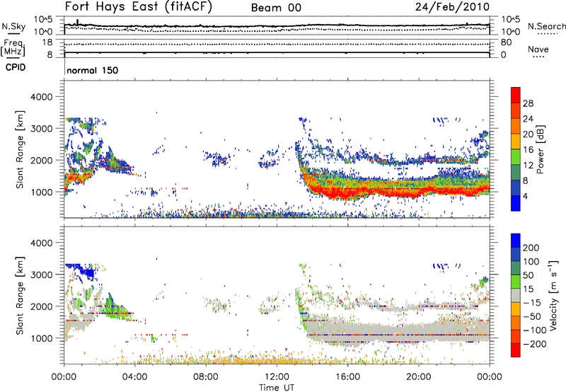Click the plot title 'Fort Hays East (fitACF)'
Viewport: 566px width, 392px height.
pyautogui.click(x=138, y=6)
